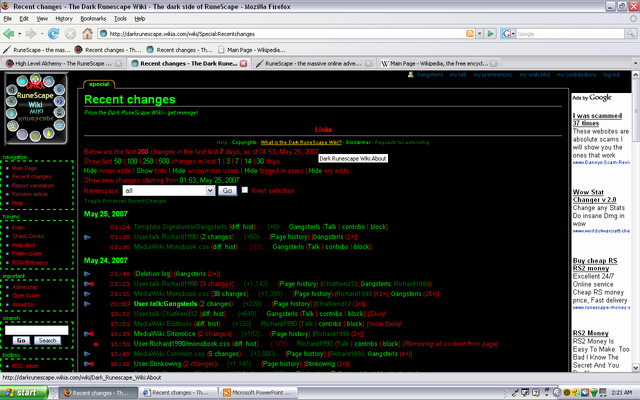
Task: Open the Edit menu
Action: [24, 18]
